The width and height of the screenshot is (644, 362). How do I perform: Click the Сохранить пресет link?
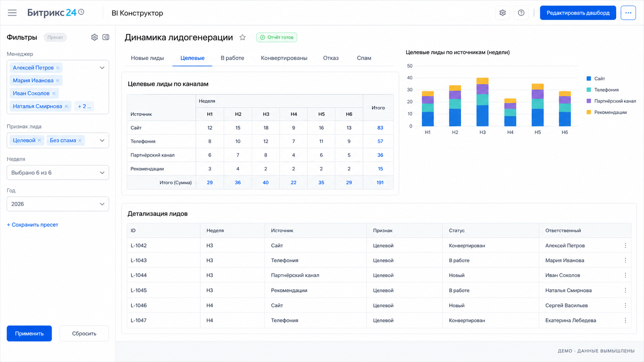click(32, 225)
